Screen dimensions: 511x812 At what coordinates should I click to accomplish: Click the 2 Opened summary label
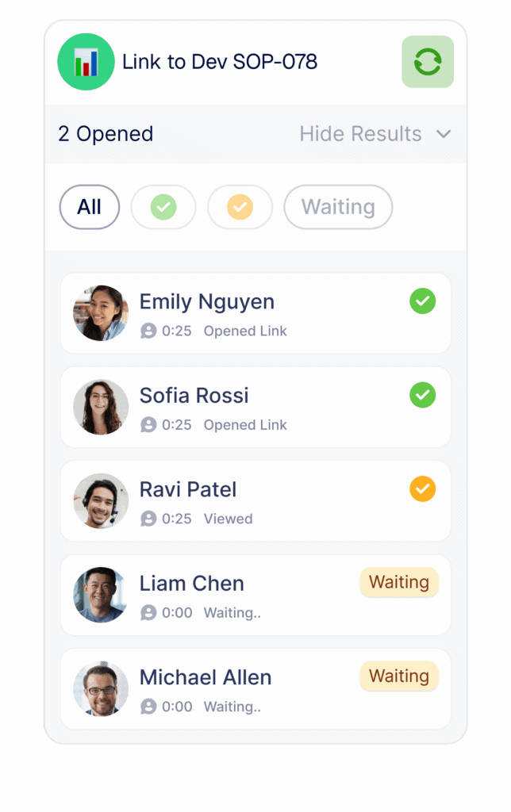[x=106, y=133]
